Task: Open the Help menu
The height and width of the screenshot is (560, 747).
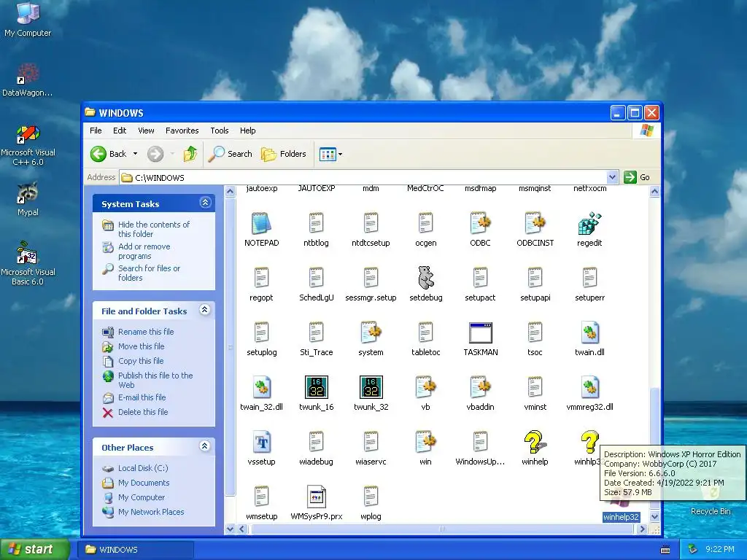Action: (x=248, y=131)
